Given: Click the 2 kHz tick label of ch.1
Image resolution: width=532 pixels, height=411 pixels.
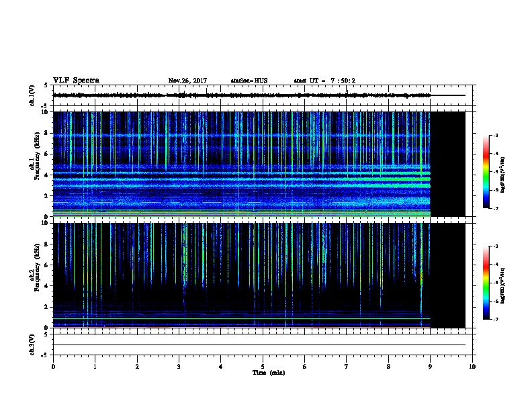Looking at the screenshot, I should click(46, 196).
